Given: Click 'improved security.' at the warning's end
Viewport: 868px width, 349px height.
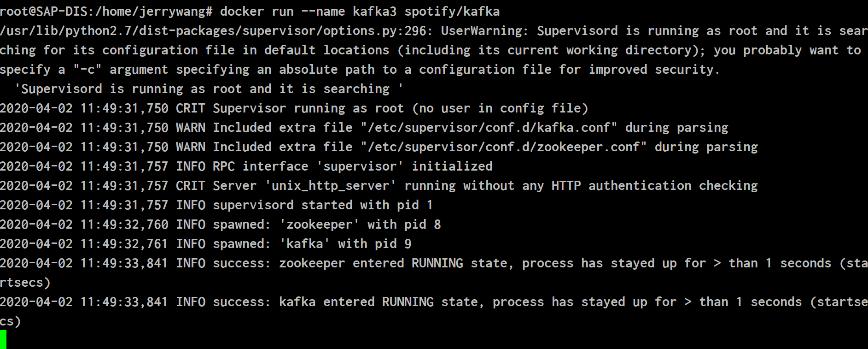Looking at the screenshot, I should [x=654, y=70].
